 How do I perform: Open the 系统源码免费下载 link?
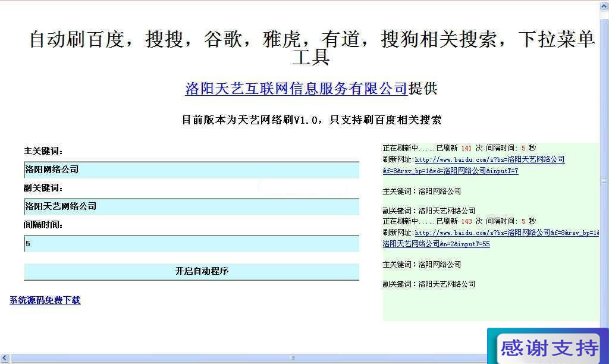pyautogui.click(x=45, y=300)
